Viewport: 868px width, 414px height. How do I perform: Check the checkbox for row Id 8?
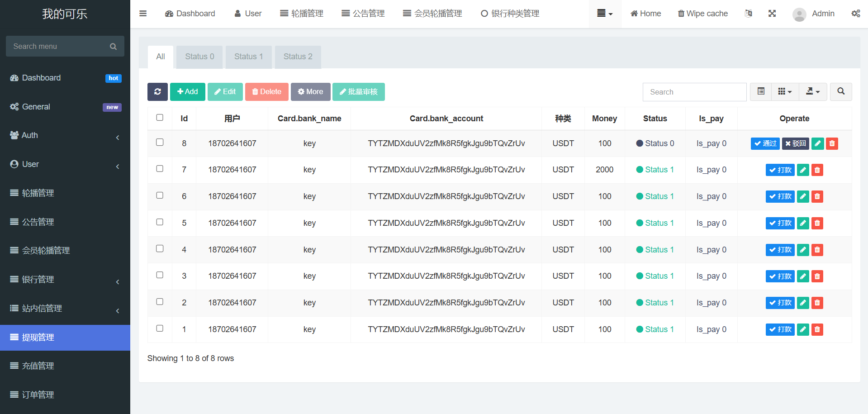coord(160,143)
